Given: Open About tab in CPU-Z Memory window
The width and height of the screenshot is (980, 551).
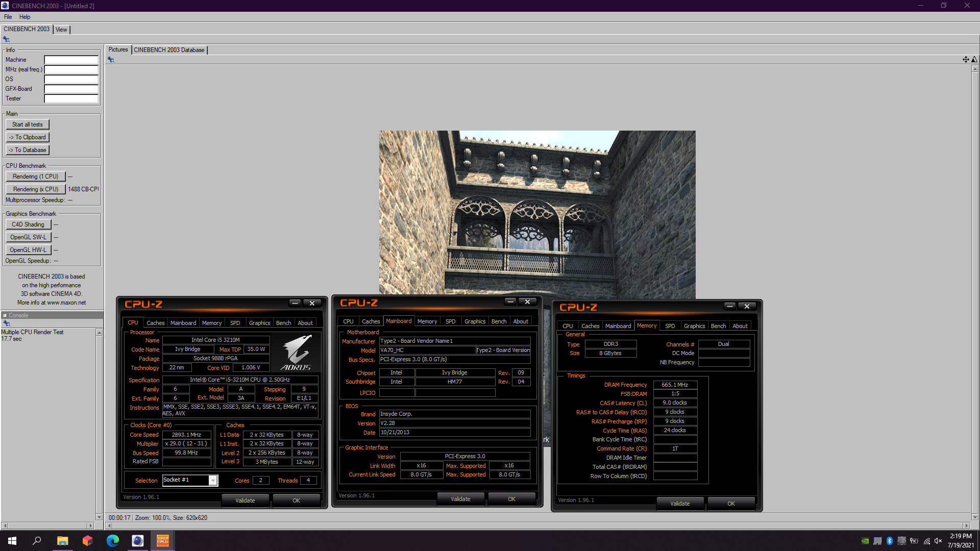Looking at the screenshot, I should pyautogui.click(x=740, y=326).
